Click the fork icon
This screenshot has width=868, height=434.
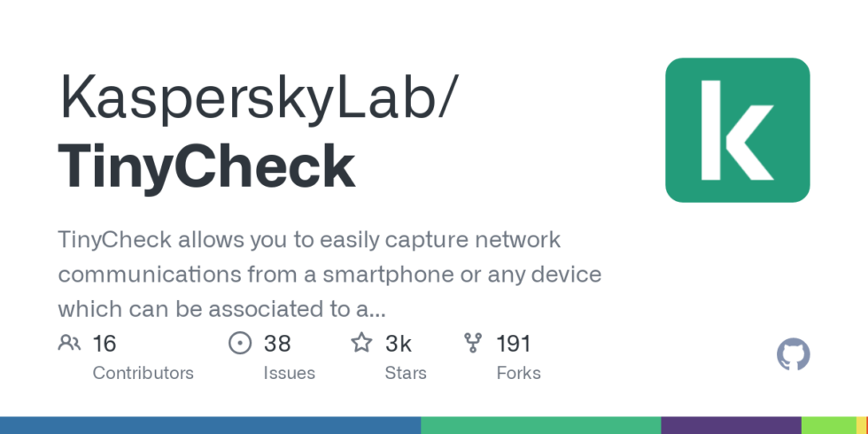pos(474,343)
